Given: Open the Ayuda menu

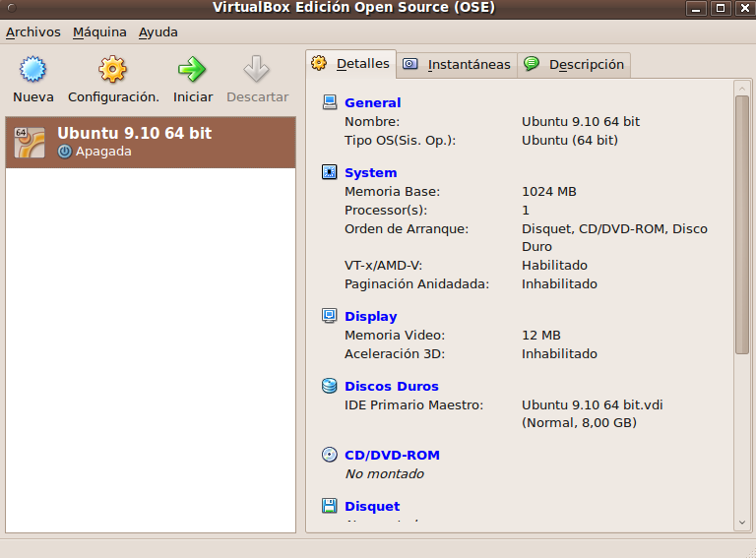Looking at the screenshot, I should (x=158, y=32).
